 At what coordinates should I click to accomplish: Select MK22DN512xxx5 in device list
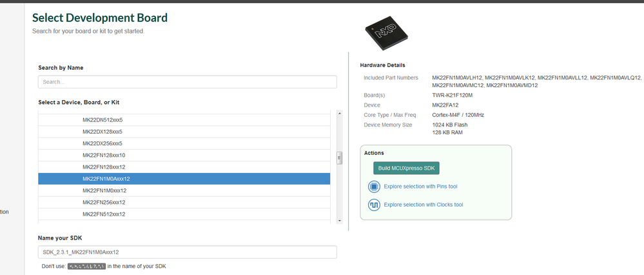pos(184,120)
